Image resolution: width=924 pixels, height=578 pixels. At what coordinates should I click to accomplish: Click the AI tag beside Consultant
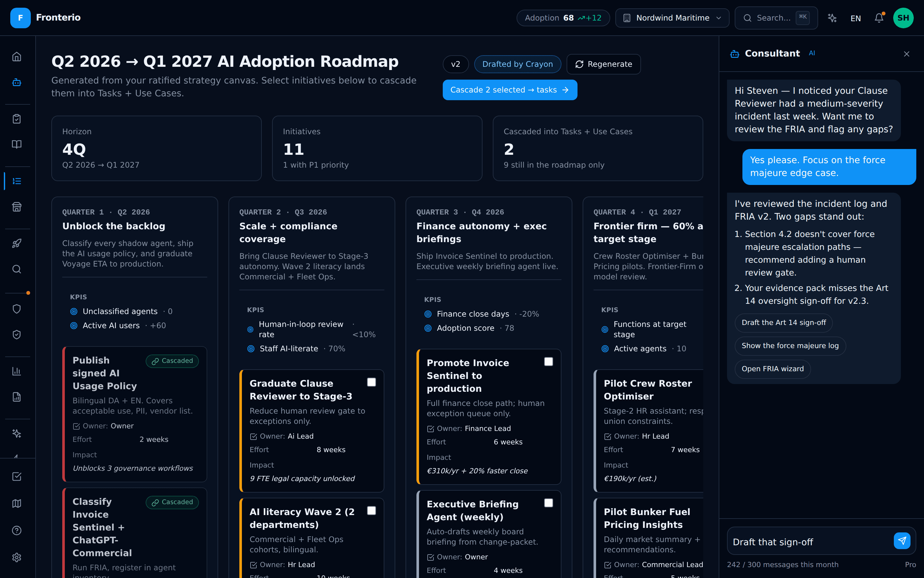(812, 53)
